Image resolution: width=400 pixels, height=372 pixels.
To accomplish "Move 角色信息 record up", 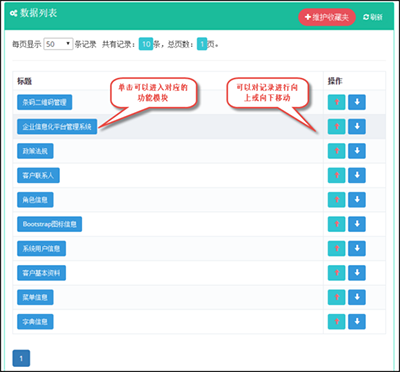I will pos(336,200).
